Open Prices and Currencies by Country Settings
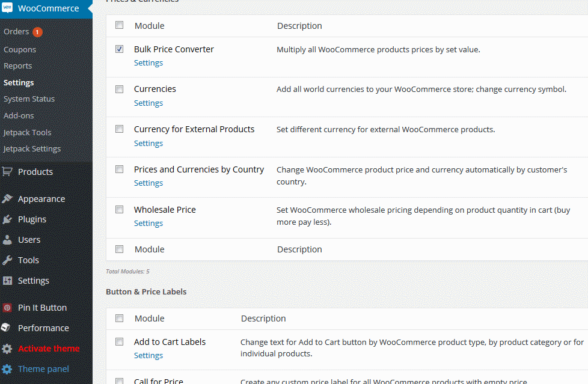 [x=149, y=183]
